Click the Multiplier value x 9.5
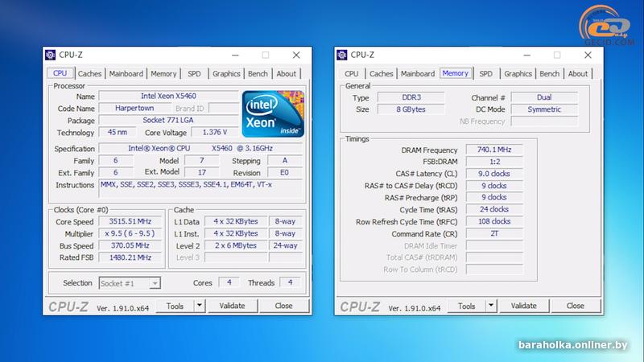The height and width of the screenshot is (362, 644). coord(130,233)
